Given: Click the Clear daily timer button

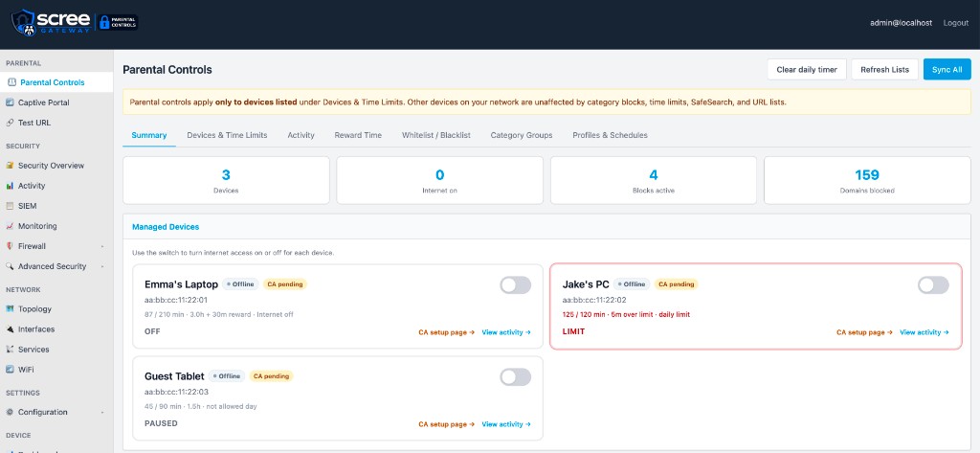Looking at the screenshot, I should coord(806,70).
